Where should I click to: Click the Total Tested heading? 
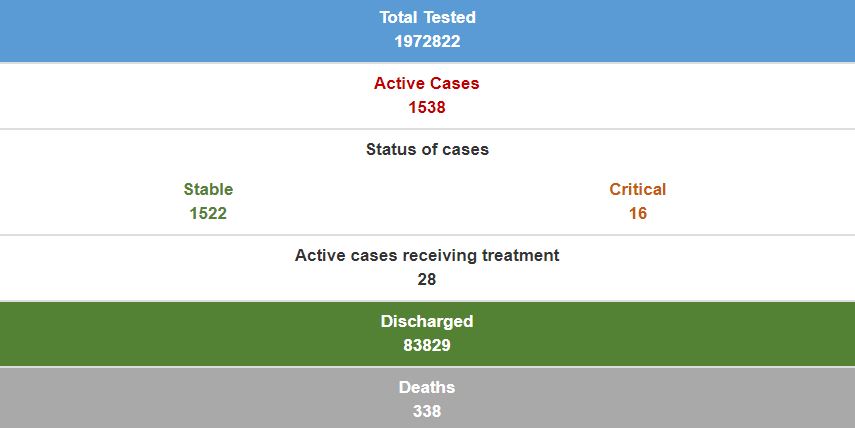[x=427, y=17]
